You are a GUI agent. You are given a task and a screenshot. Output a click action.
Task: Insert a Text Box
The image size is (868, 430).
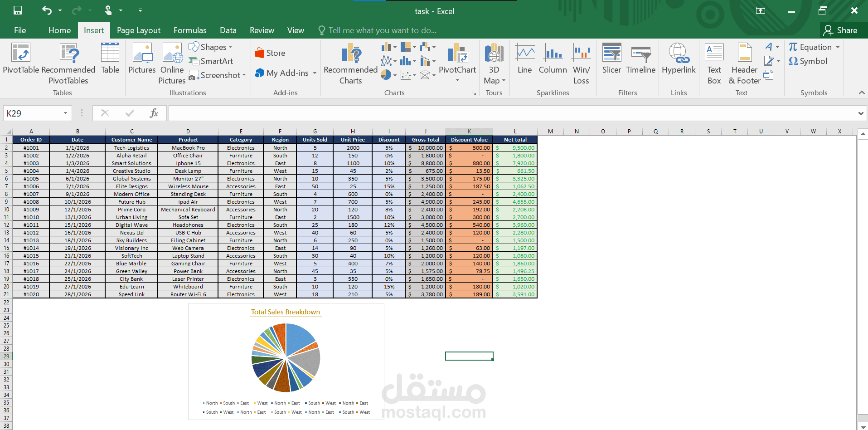(x=713, y=63)
